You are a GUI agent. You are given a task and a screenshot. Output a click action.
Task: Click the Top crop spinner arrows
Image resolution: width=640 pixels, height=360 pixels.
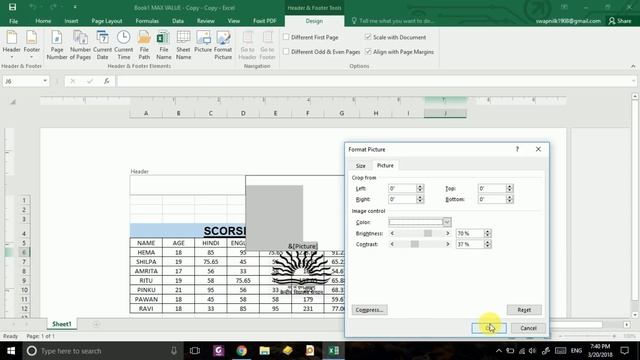coord(509,188)
